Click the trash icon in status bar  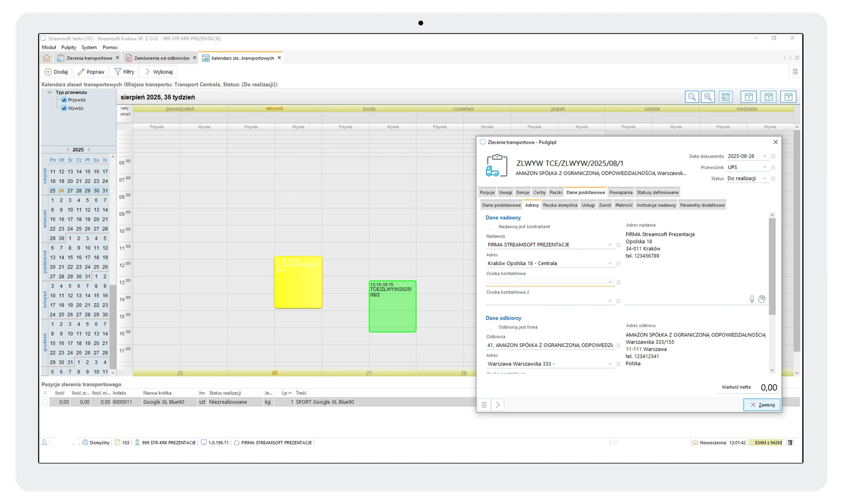790,443
